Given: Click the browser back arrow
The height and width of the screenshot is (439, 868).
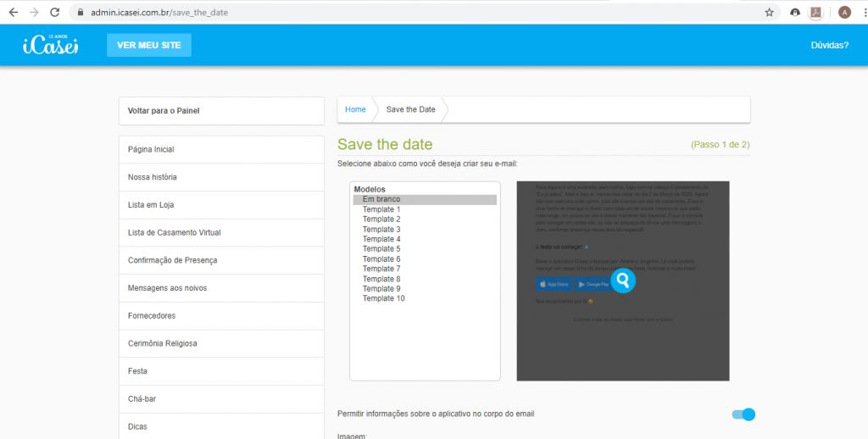Looking at the screenshot, I should click(x=14, y=12).
